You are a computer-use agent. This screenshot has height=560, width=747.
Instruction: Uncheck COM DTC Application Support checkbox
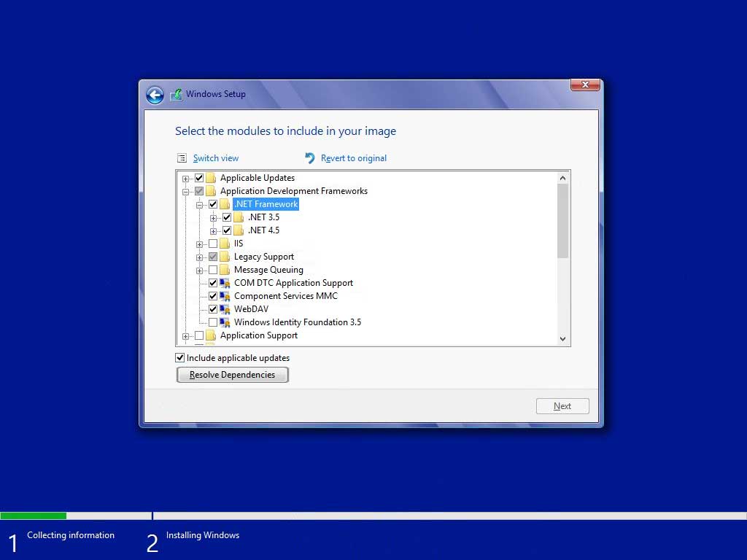tap(213, 284)
